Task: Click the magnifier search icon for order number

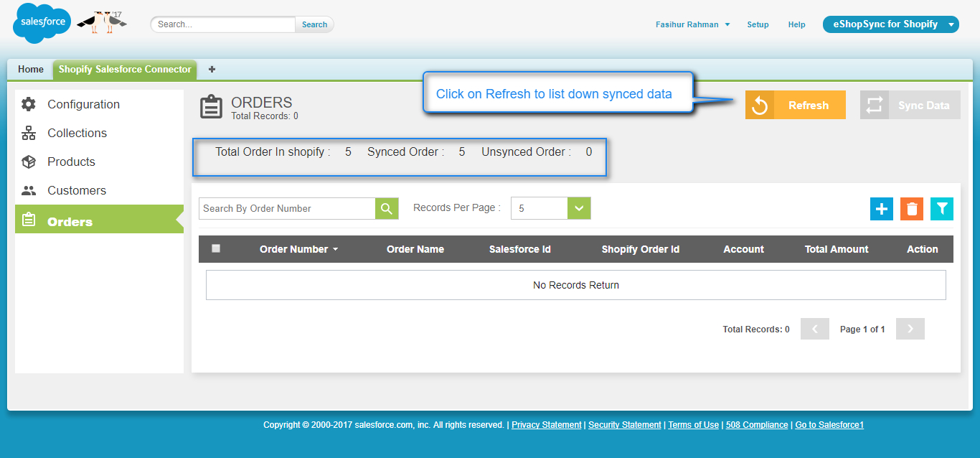Action: click(x=387, y=208)
